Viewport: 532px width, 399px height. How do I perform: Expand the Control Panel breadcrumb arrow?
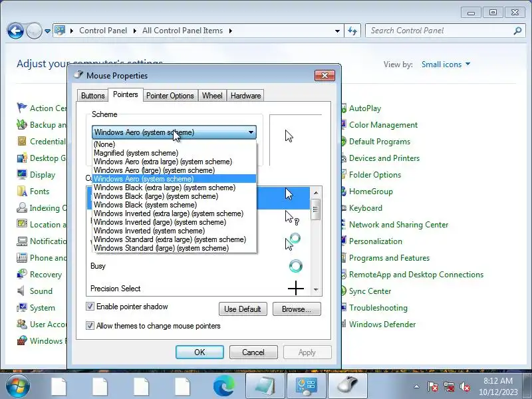coord(135,31)
